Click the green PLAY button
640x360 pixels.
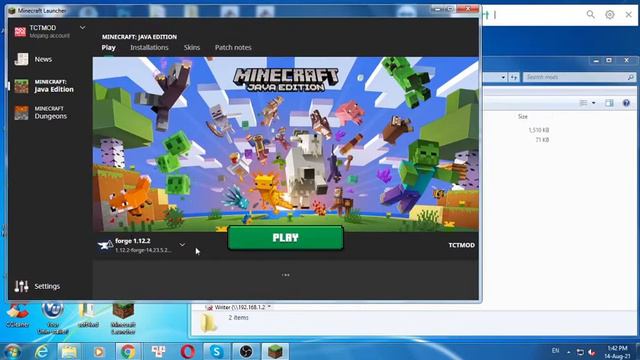tap(285, 238)
